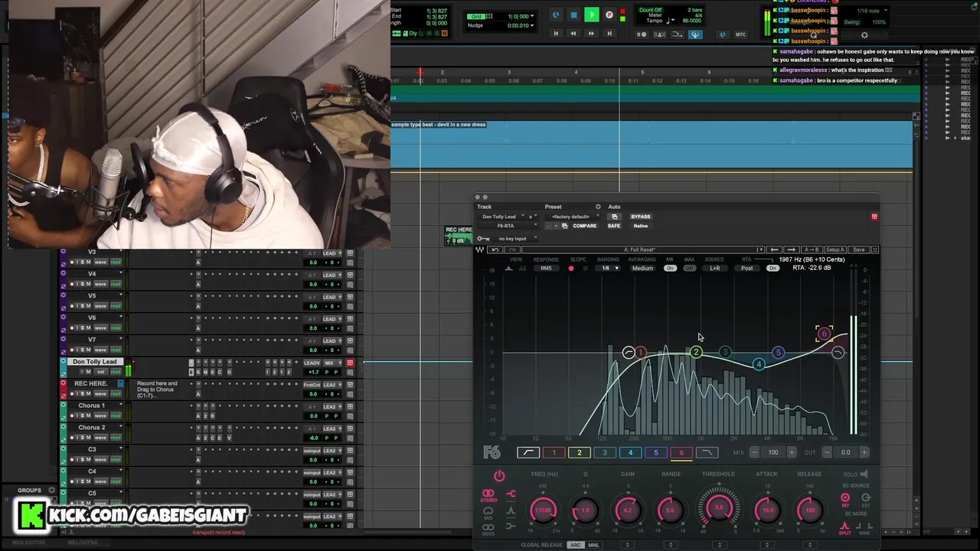980x551 pixels.
Task: Click the Setup A button
Action: click(x=835, y=249)
